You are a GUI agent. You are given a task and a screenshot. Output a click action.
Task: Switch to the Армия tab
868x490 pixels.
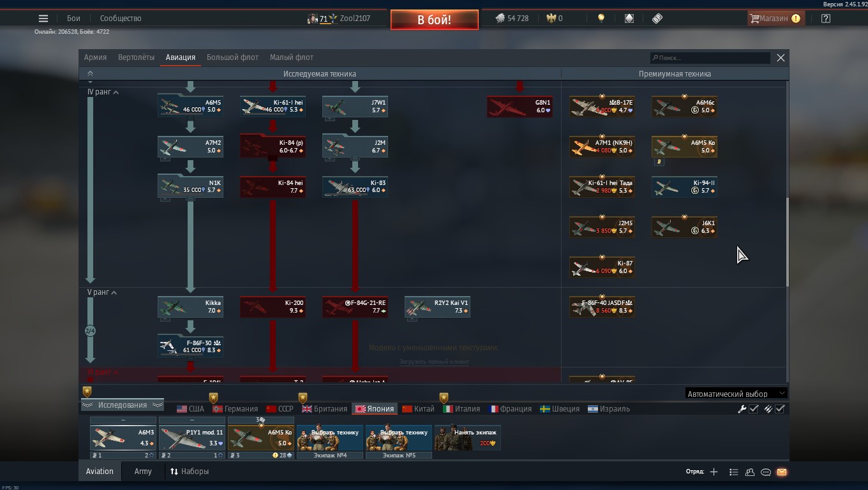(x=95, y=57)
